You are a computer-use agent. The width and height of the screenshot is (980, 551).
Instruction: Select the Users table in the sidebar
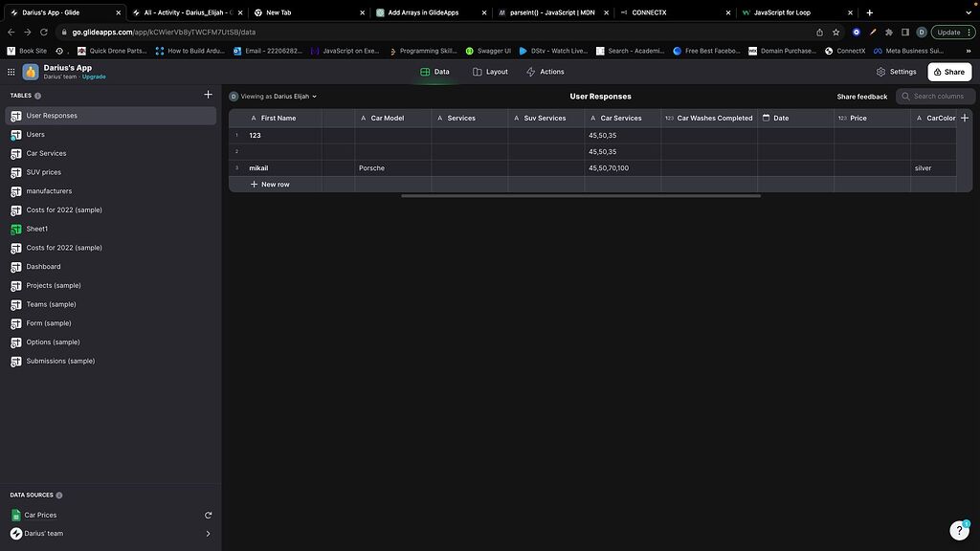point(35,134)
